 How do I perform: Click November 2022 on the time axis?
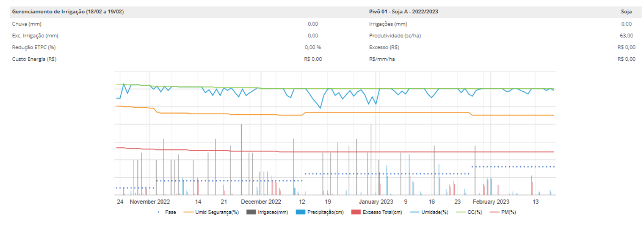[x=150, y=201]
